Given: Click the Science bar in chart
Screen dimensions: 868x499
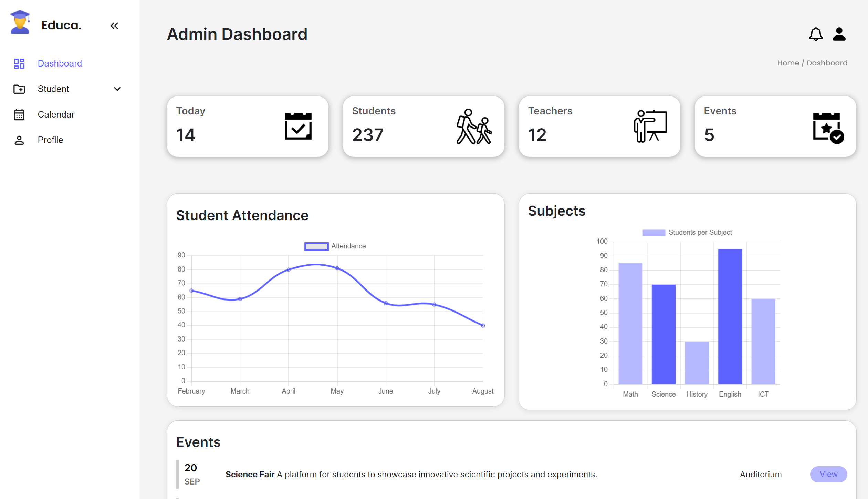Looking at the screenshot, I should click(663, 334).
